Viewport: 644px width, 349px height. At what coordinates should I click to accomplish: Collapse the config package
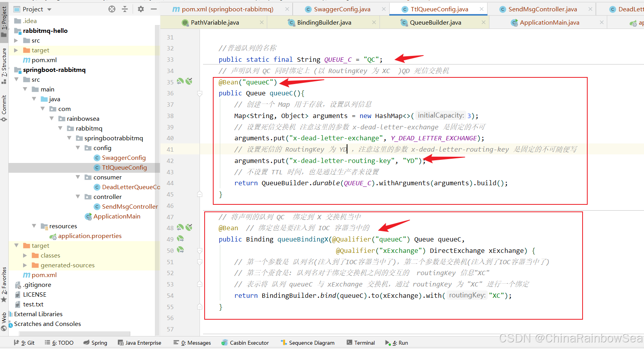point(78,148)
